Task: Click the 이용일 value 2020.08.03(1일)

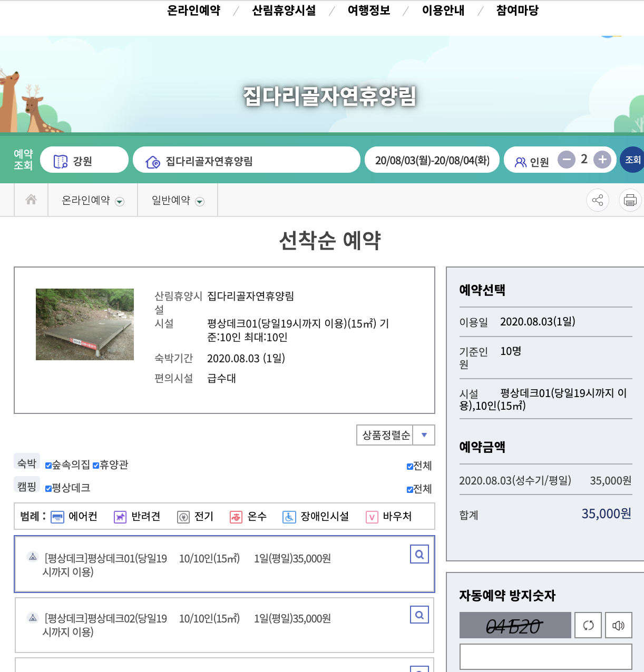Action: (x=538, y=322)
